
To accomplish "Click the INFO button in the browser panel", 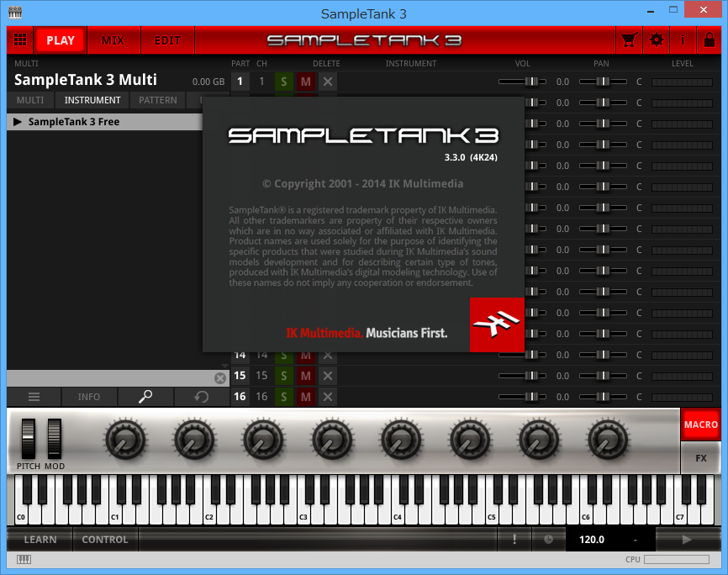I will tap(89, 397).
